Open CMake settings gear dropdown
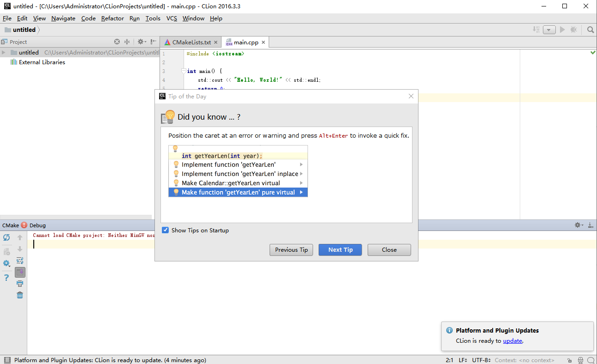This screenshot has height=364, width=597. [6, 263]
